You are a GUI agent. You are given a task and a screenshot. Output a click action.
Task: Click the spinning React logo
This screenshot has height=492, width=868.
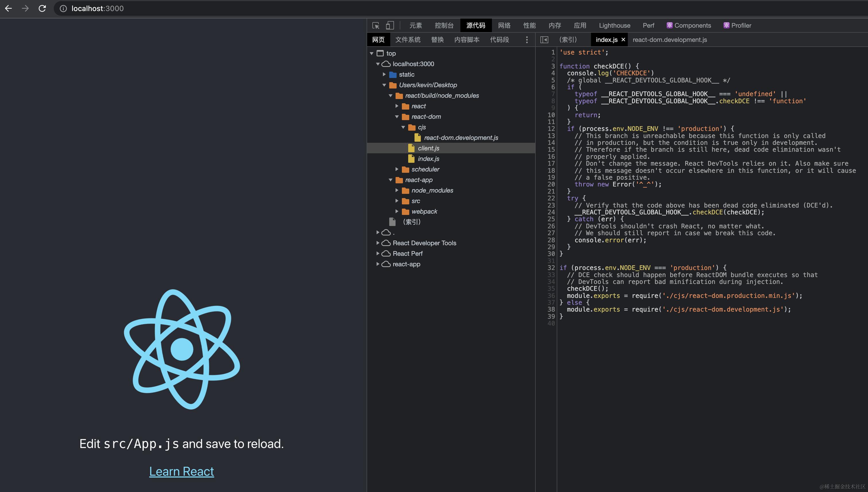click(x=182, y=349)
